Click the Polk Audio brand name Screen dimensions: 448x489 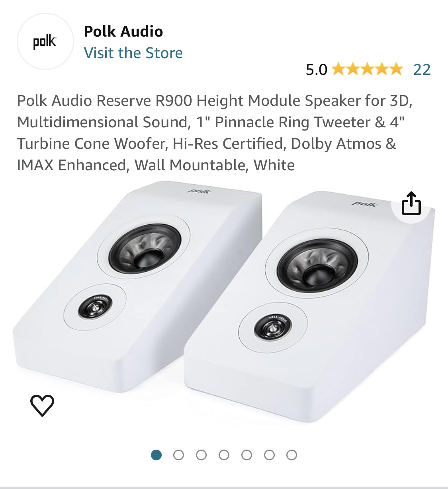coord(123,31)
